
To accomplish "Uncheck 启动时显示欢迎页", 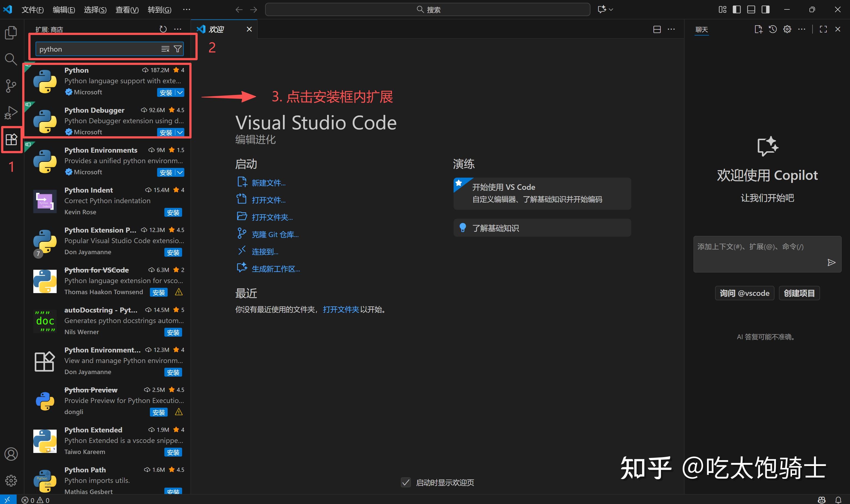I will [406, 482].
